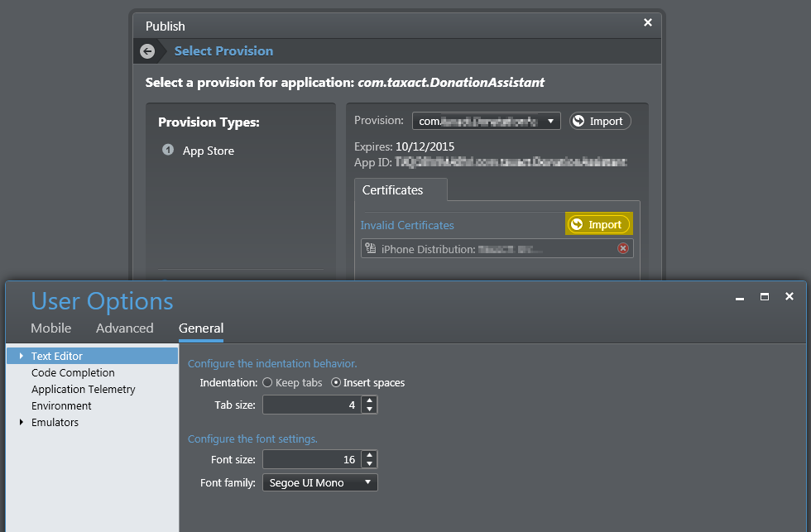Select the Insert spaces radio button

(x=336, y=382)
